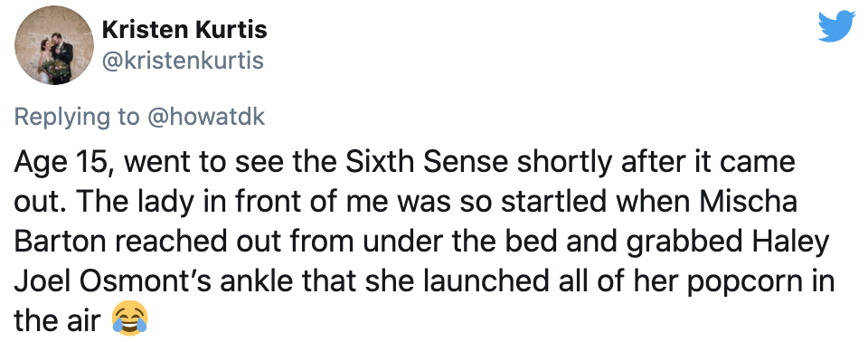Click "Joel Osmont's" in the tweet

[x=118, y=282]
